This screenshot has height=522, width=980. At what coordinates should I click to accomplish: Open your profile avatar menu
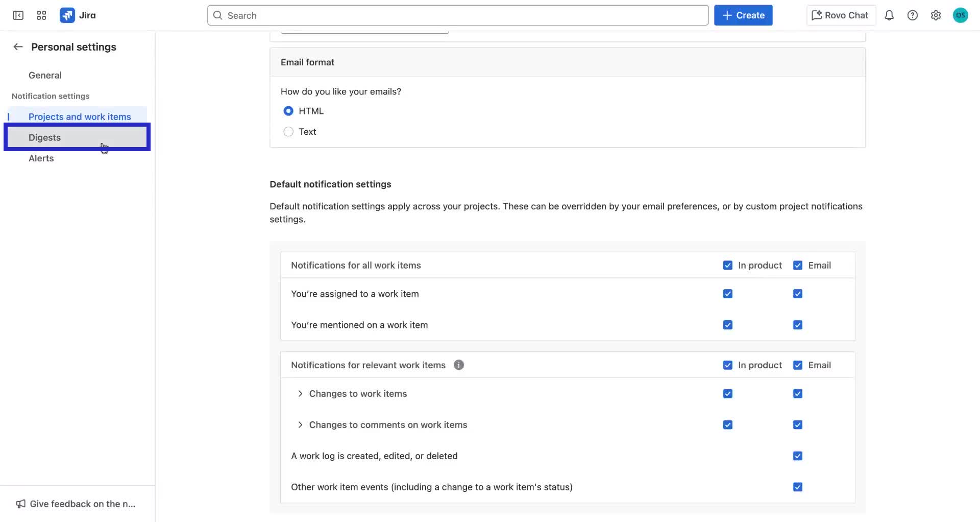click(960, 15)
